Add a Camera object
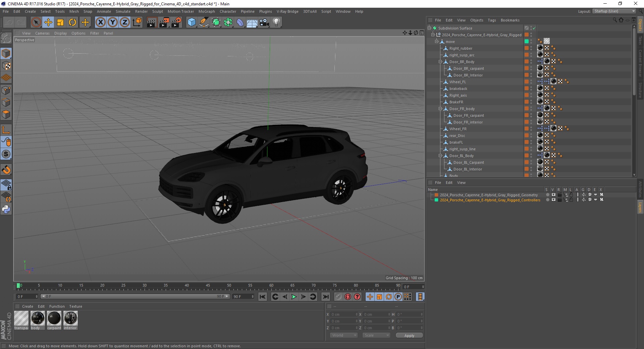644x349 pixels. tap(264, 22)
